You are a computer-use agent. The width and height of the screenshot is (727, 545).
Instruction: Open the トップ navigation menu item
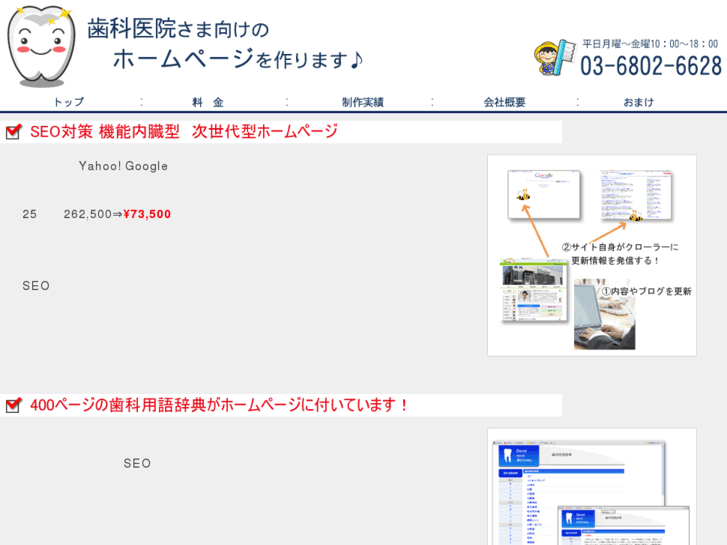click(x=69, y=102)
